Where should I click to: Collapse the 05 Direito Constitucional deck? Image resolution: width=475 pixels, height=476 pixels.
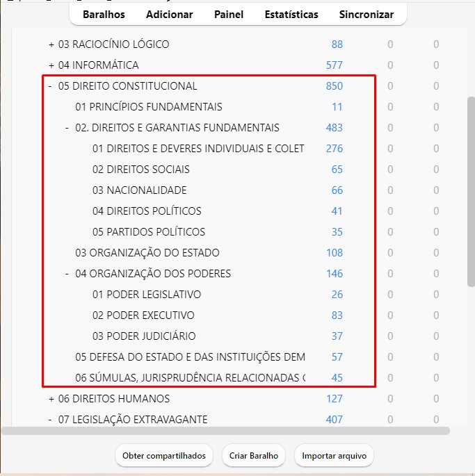[x=50, y=86]
